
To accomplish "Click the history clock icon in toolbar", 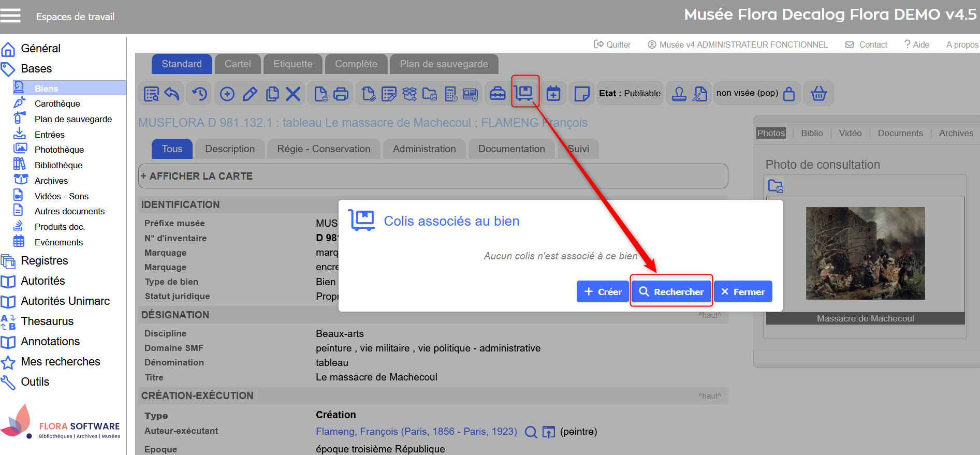I will coord(199,94).
